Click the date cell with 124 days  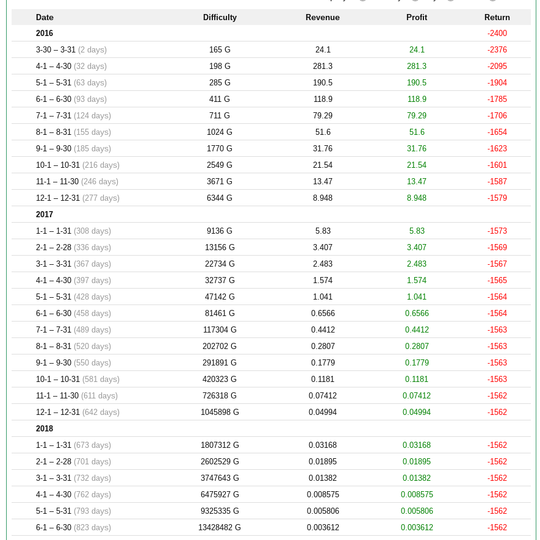pos(73,115)
